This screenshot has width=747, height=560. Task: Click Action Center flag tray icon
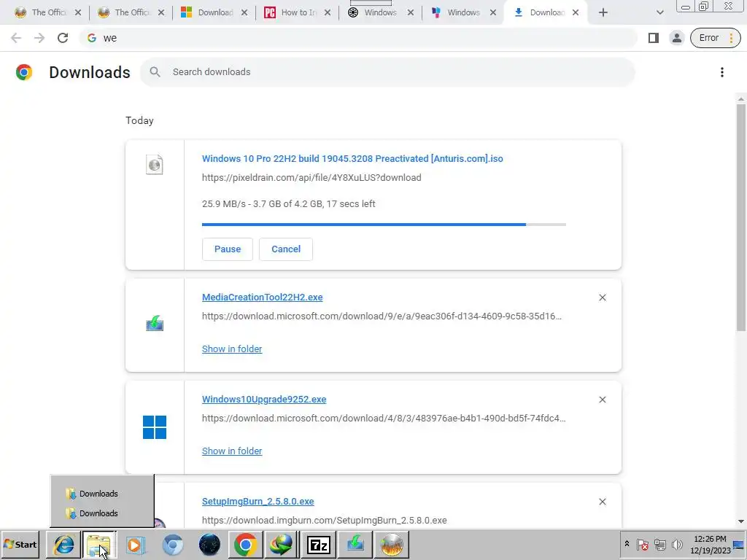pyautogui.click(x=642, y=544)
